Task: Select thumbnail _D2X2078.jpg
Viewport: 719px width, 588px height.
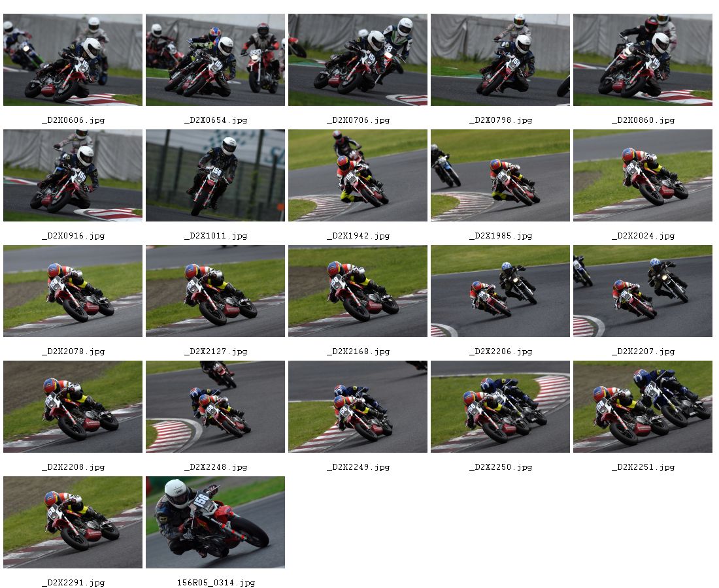Action: (73, 291)
